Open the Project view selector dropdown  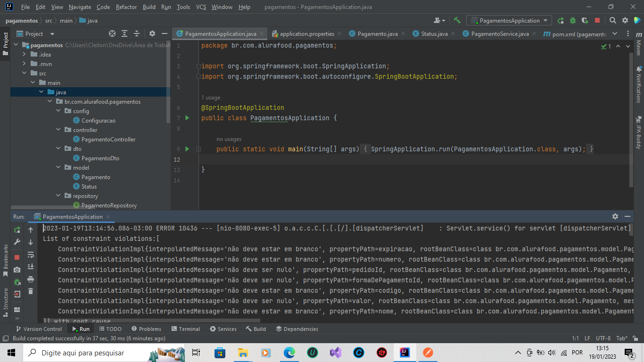pos(36,33)
